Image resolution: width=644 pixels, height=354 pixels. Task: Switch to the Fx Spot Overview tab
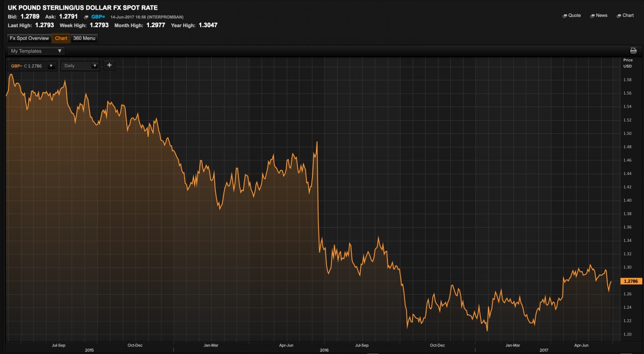point(29,38)
